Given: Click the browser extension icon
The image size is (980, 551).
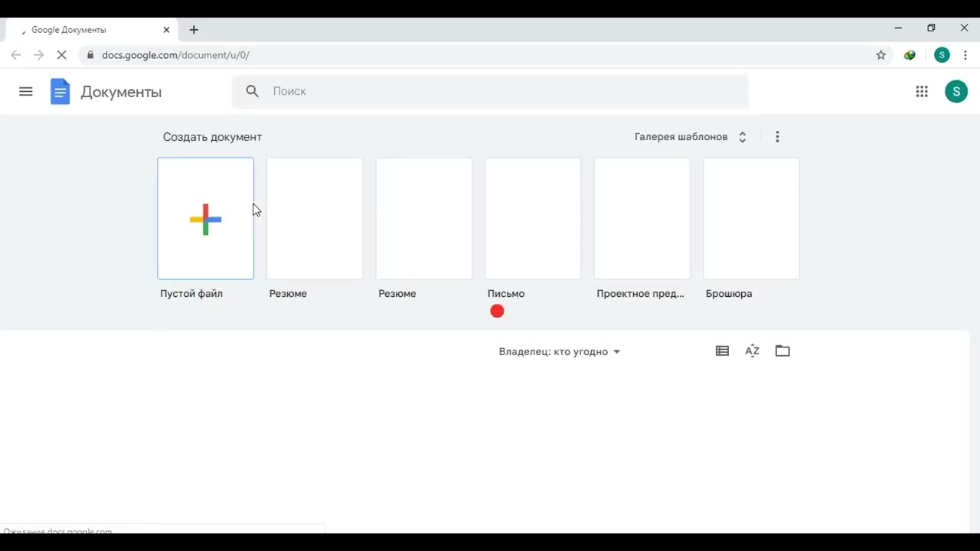Looking at the screenshot, I should pyautogui.click(x=910, y=55).
